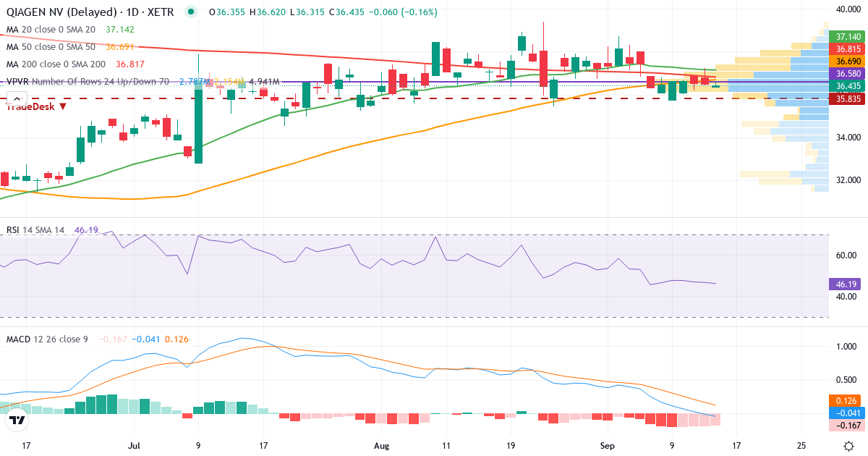Select the RSI 14 SMA 14 legend

click(x=35, y=229)
